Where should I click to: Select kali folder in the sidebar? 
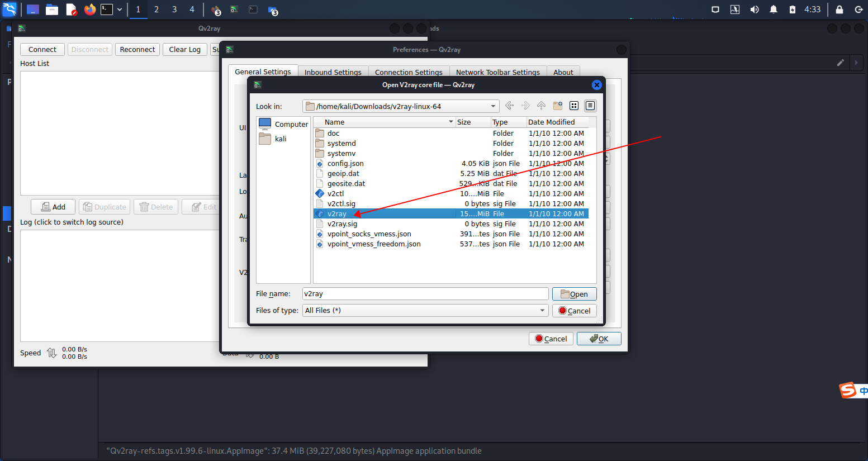click(x=273, y=139)
